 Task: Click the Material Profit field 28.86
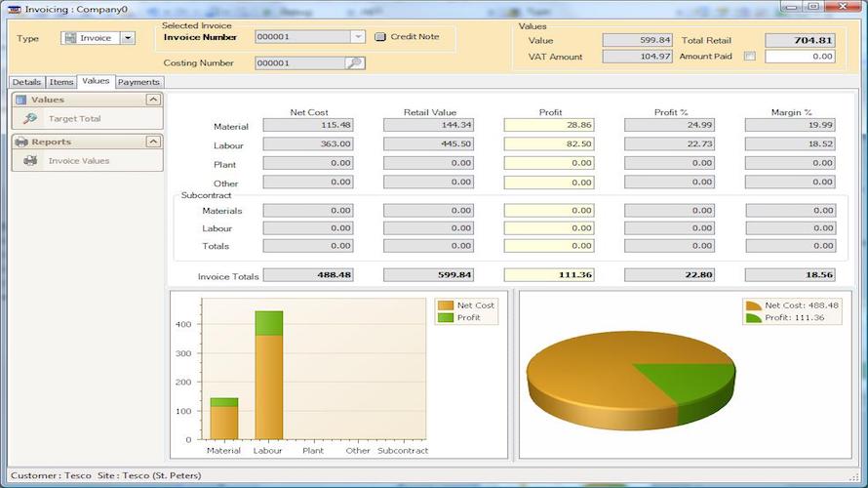pos(549,125)
